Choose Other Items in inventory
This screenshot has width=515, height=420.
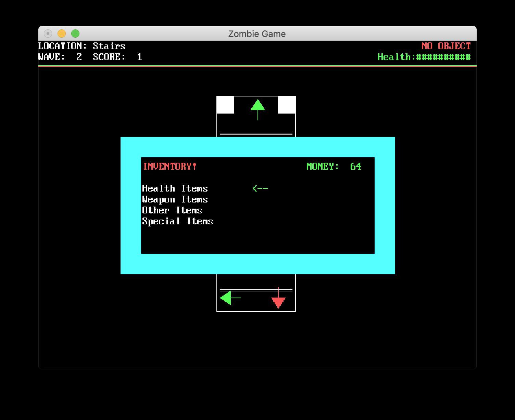[172, 210]
